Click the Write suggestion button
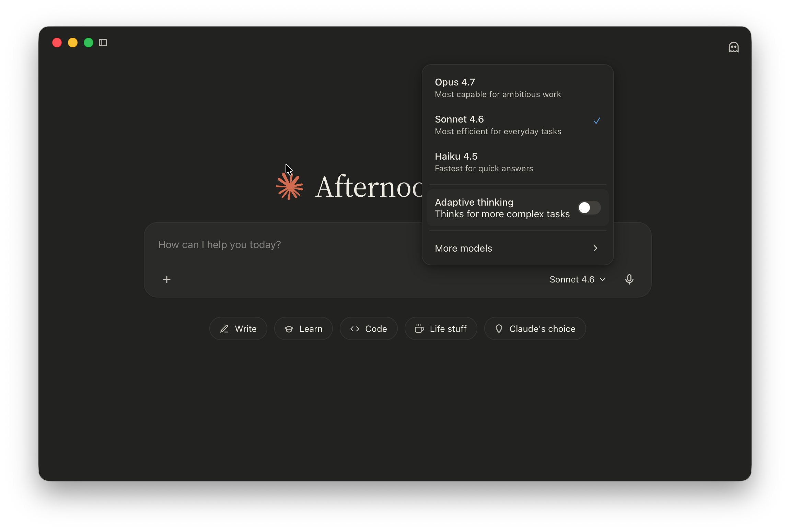790x532 pixels. (238, 328)
